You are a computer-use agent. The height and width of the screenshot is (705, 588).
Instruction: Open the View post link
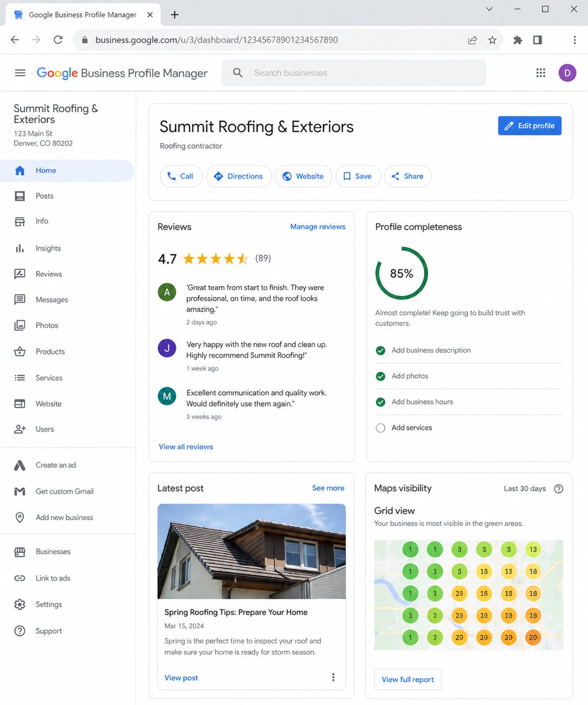pos(181,678)
